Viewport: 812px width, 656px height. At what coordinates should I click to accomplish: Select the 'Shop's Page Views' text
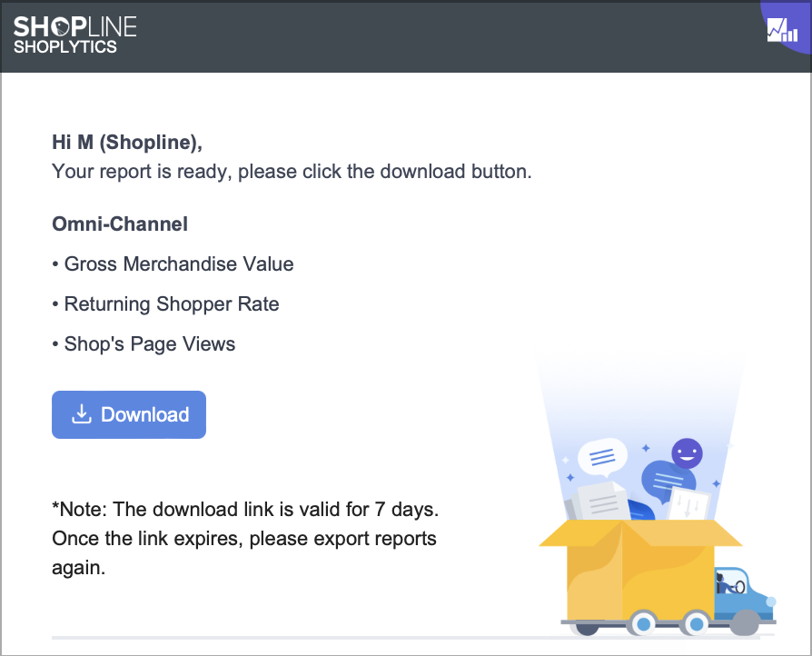[x=150, y=344]
